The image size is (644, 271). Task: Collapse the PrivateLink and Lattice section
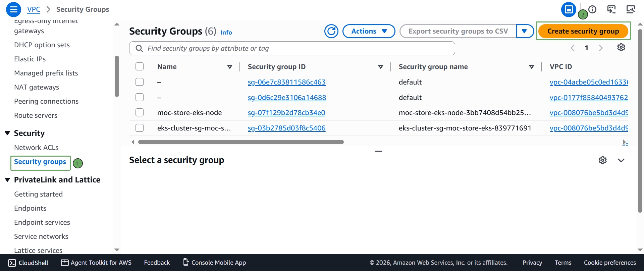point(7,180)
